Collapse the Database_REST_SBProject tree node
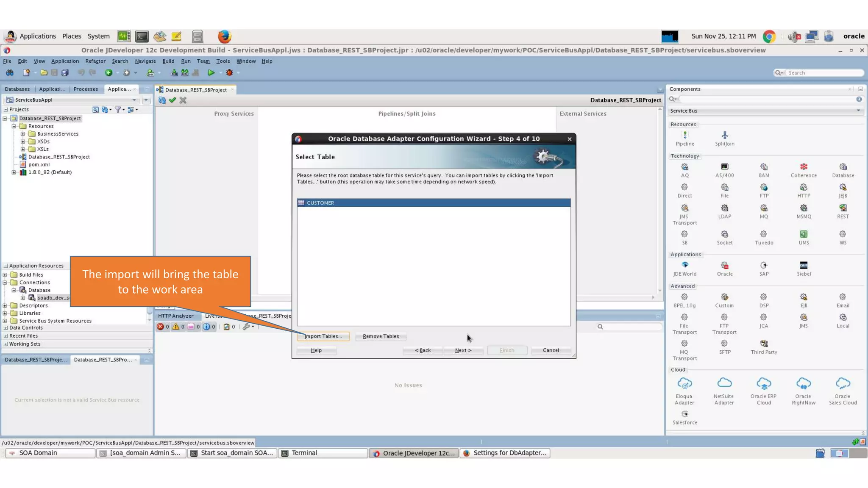Screen dimensions: 868x488 pos(5,119)
